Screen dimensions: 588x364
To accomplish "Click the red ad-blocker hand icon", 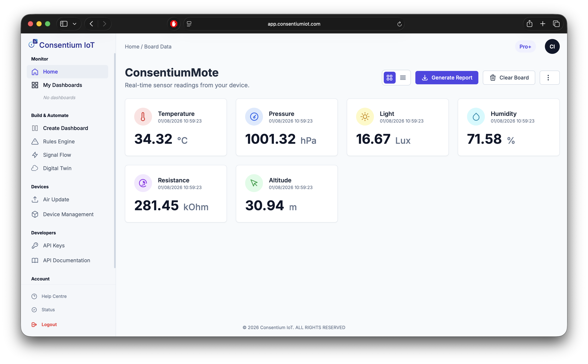I will point(173,24).
